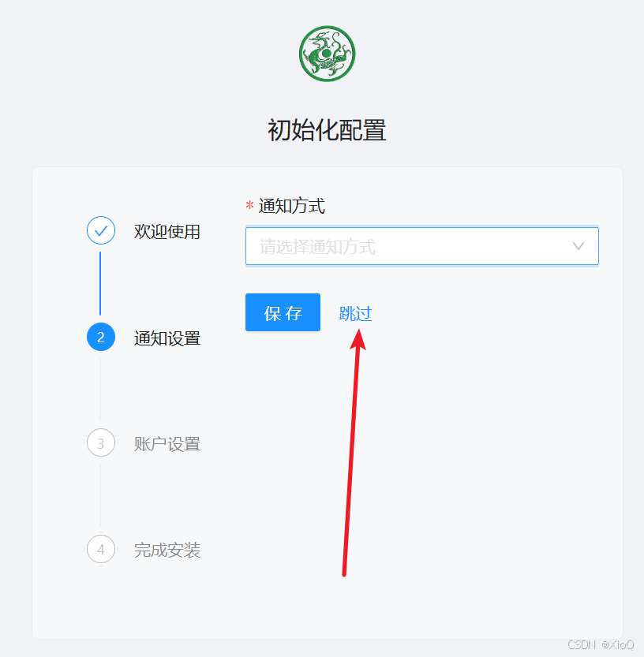The image size is (644, 657).
Task: Select the 通知设置 step label
Action: (167, 338)
